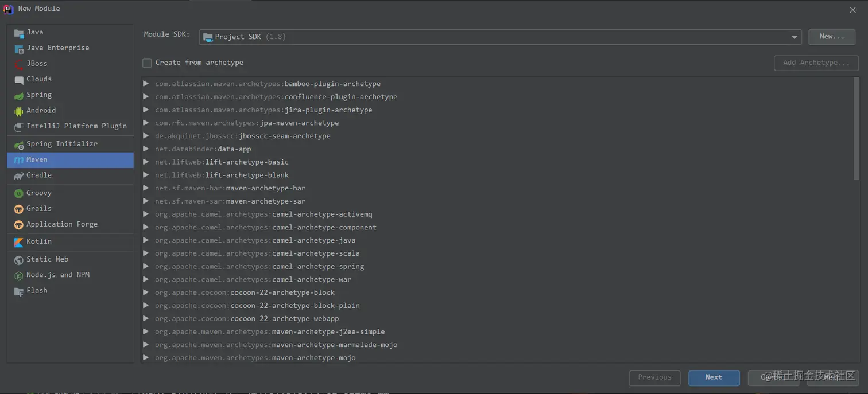
Task: Select the Java Enterprise icon
Action: 19,48
